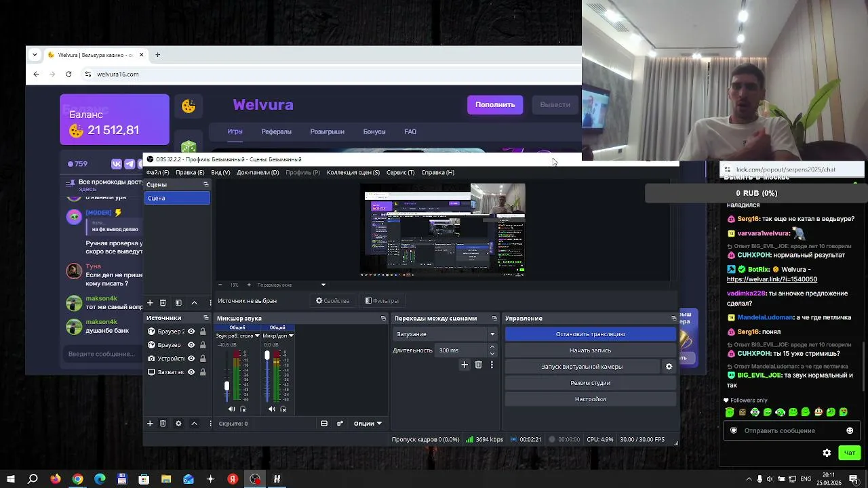Open Microsoft Edge from the taskbar
Image resolution: width=868 pixels, height=488 pixels.
coord(100,479)
